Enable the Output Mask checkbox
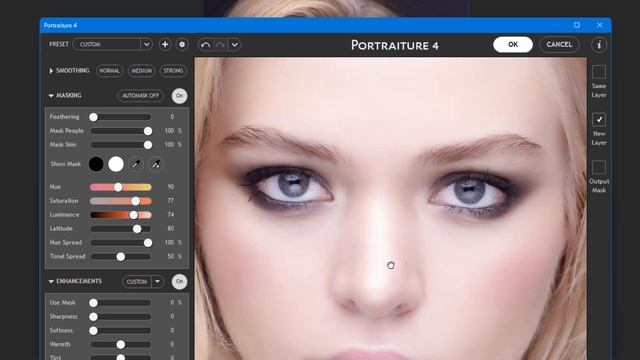 [599, 167]
